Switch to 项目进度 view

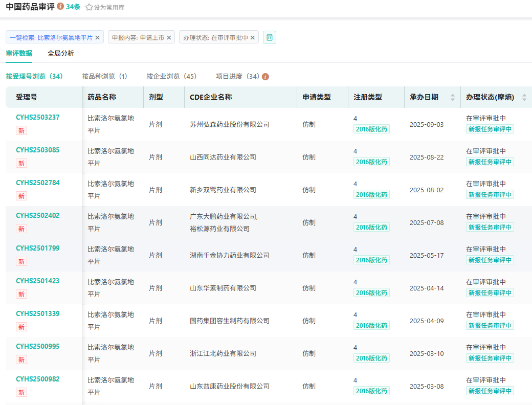(237, 76)
